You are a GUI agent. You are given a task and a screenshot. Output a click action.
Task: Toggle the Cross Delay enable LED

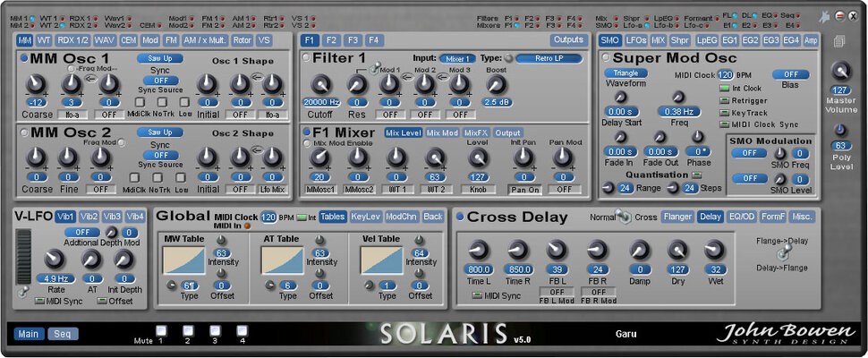point(460,217)
